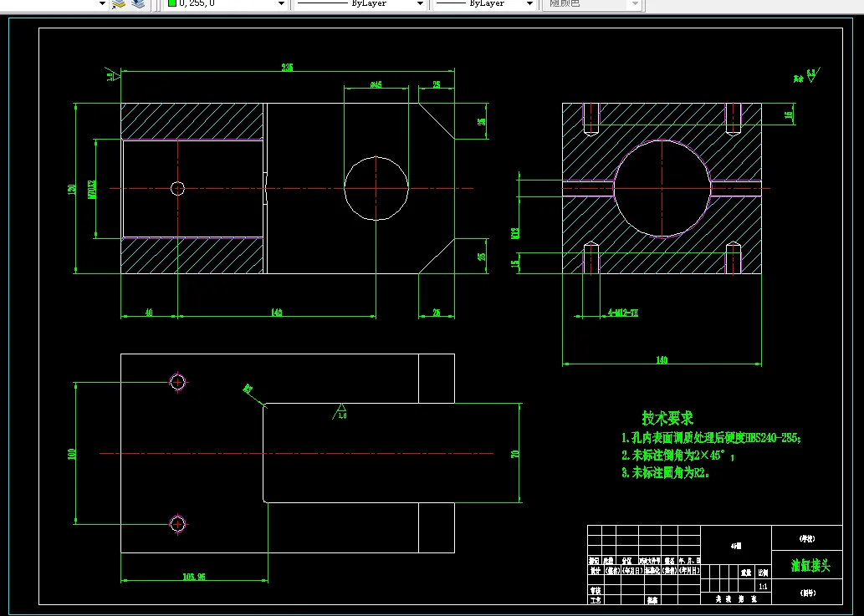
Task: Click the green color swatch in color control
Action: (172, 3)
